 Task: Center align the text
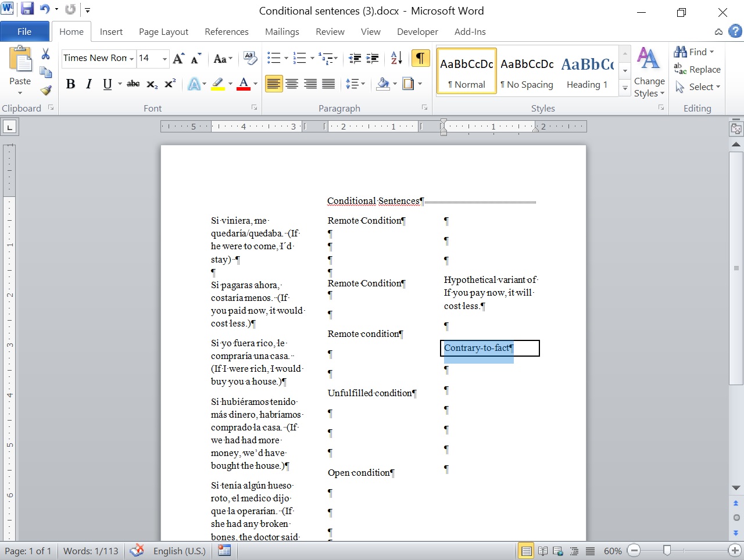tap(292, 84)
